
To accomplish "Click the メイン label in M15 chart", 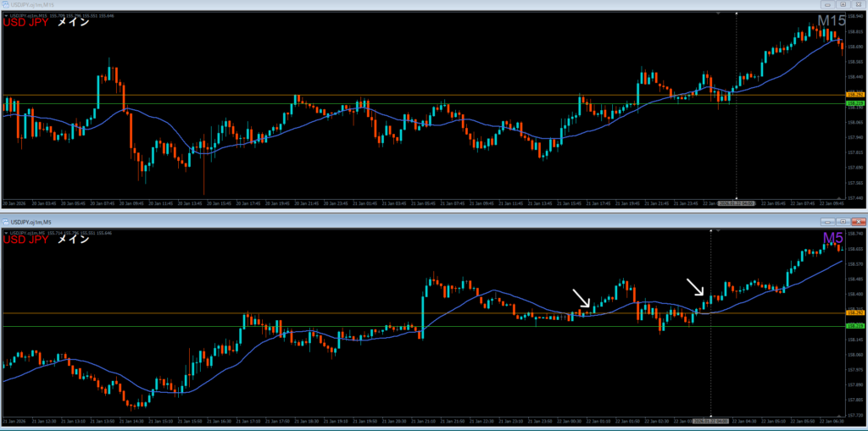I will (73, 23).
